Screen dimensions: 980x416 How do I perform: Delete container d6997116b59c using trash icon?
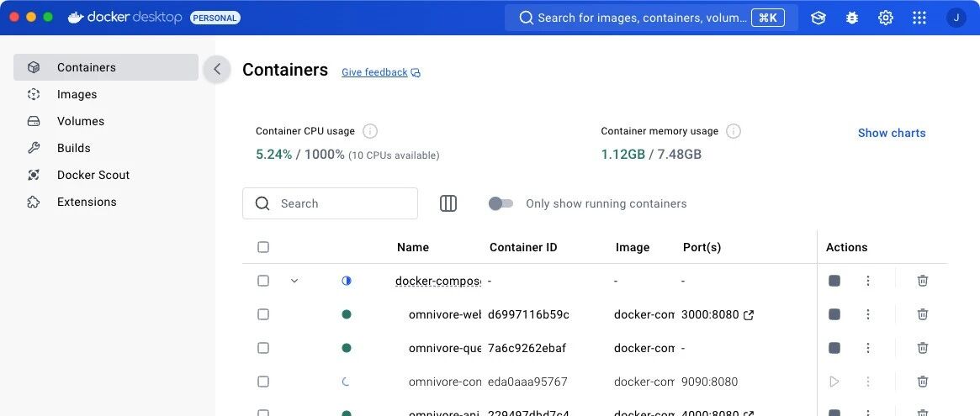point(923,314)
